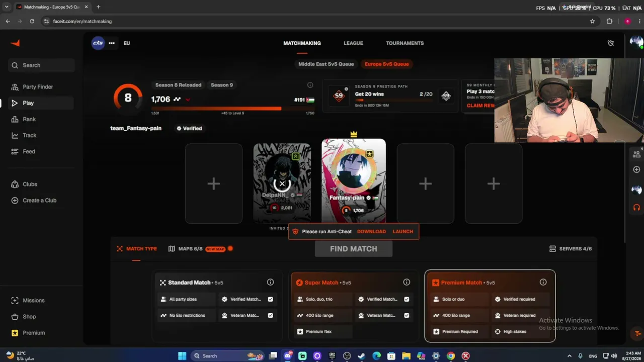Select the Match Type tab
Viewport: 644px width, 362px height.
tap(136, 249)
